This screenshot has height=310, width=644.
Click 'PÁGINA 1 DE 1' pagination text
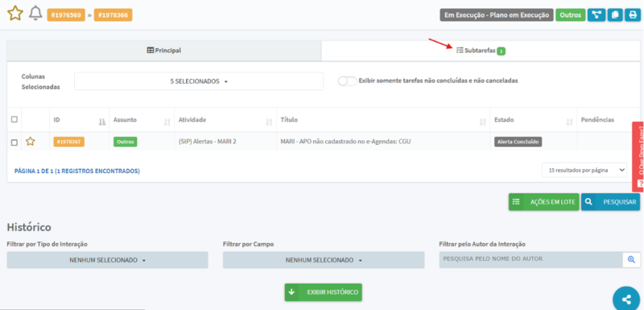click(x=76, y=171)
